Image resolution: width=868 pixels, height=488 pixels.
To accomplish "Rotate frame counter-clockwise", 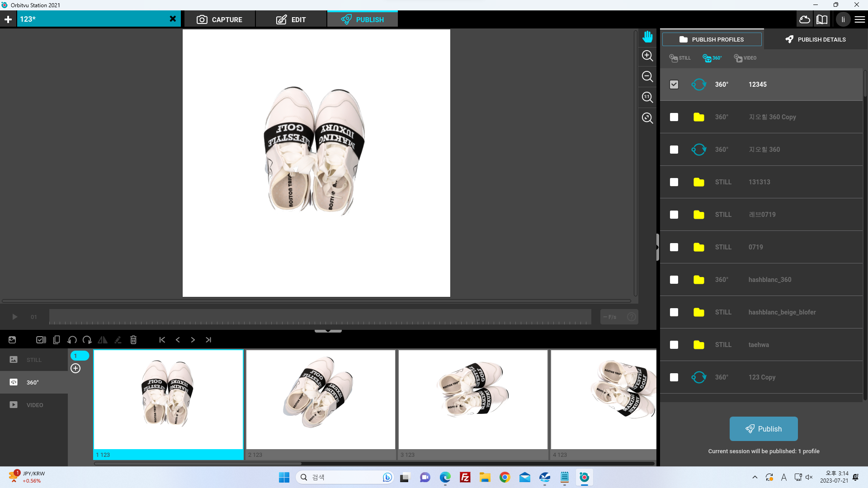I will click(72, 340).
